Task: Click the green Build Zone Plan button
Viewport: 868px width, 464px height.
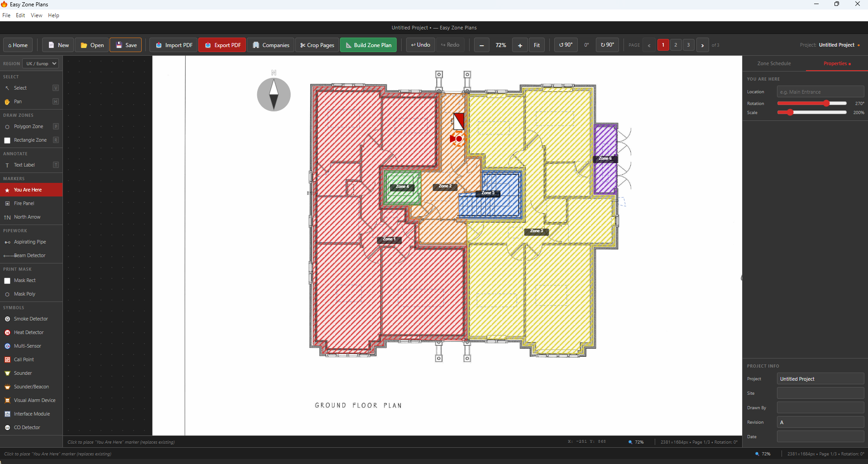Action: 369,45
